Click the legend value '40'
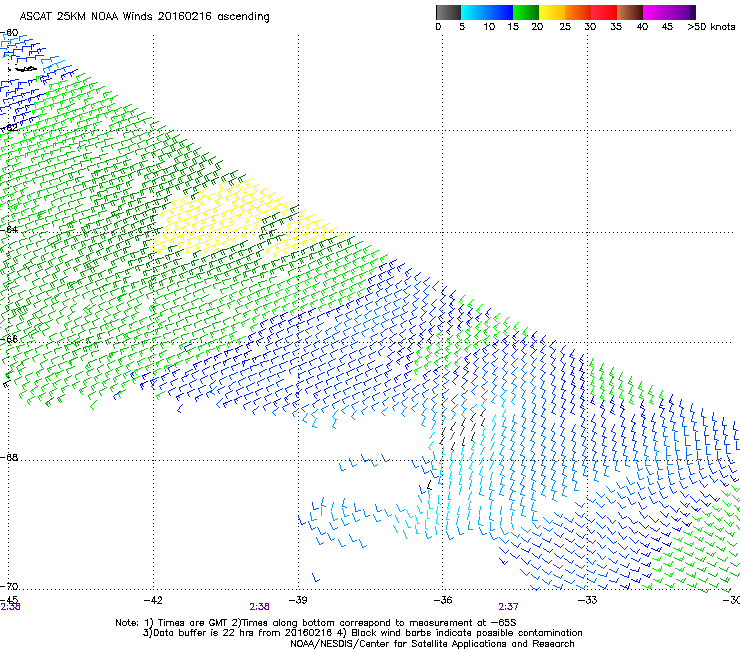 click(x=642, y=26)
